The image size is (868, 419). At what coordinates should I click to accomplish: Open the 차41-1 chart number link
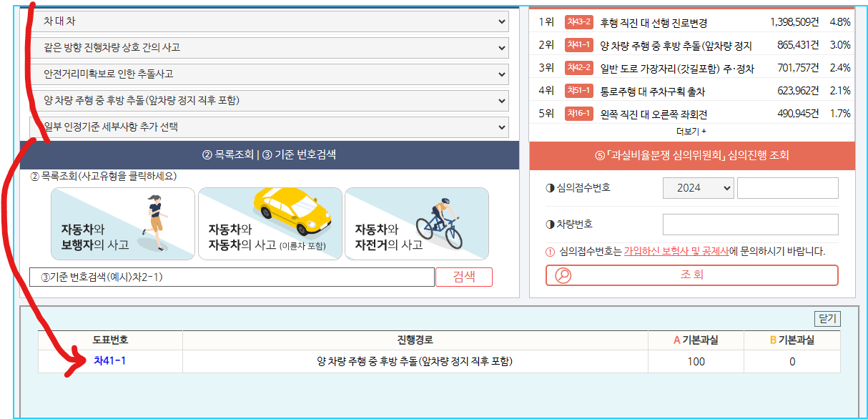point(110,361)
